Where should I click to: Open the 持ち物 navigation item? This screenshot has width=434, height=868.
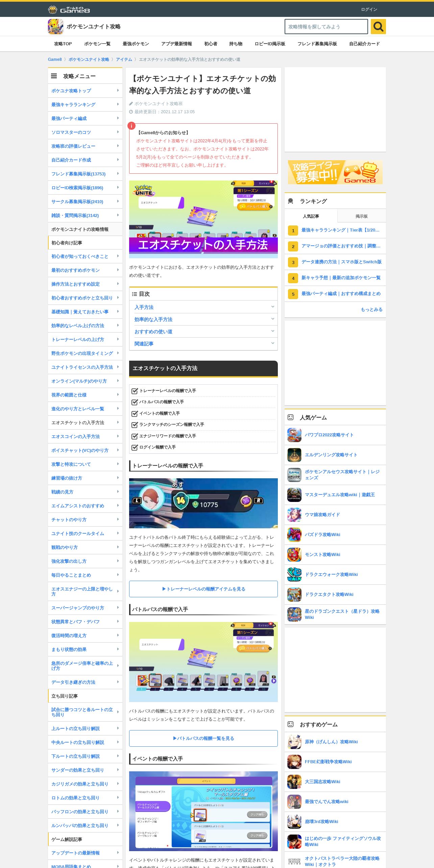pyautogui.click(x=236, y=44)
